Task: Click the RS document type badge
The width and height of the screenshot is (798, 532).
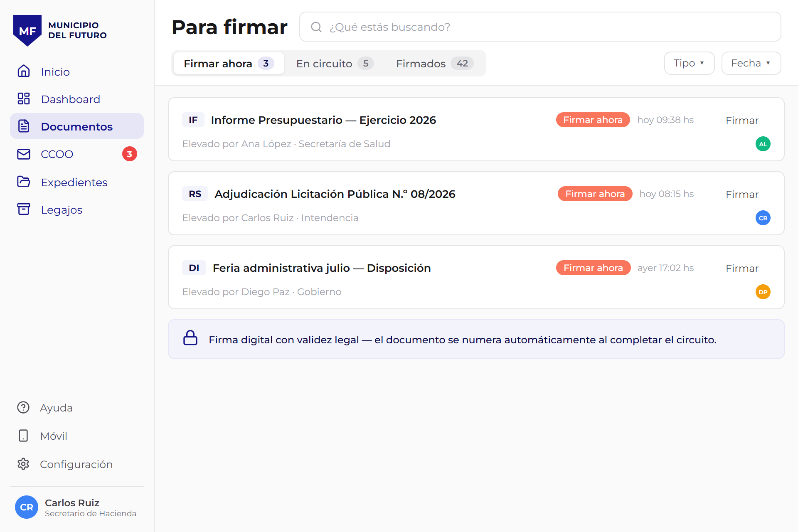Action: point(195,194)
